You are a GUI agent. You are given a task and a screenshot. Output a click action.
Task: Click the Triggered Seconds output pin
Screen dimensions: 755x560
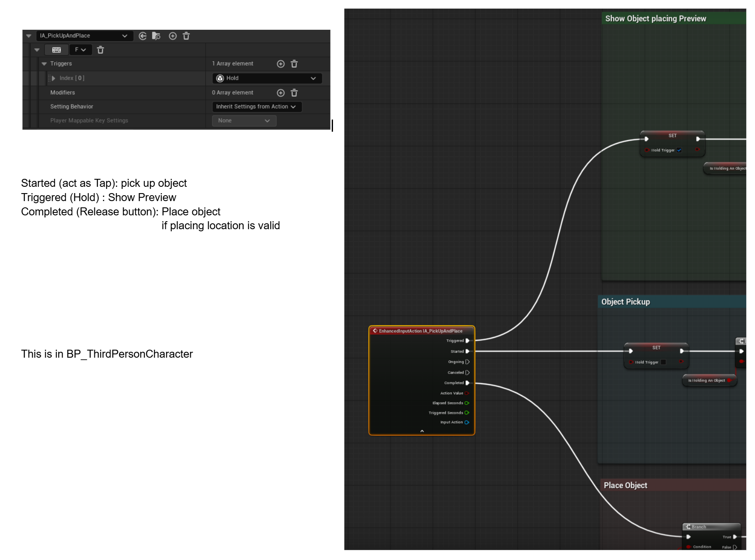click(x=467, y=413)
